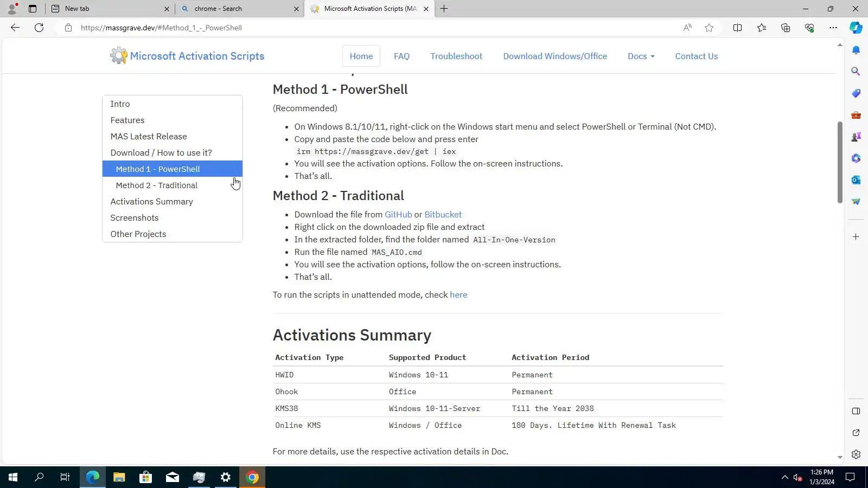Add an app to the sidebar with the plus

[x=856, y=237]
